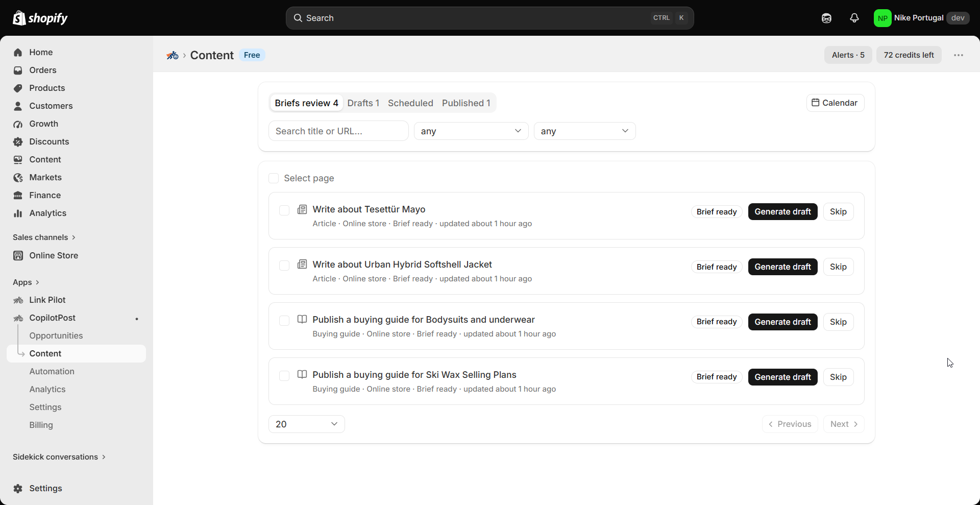Open the three-dot more actions menu
The width and height of the screenshot is (980, 505).
click(959, 55)
